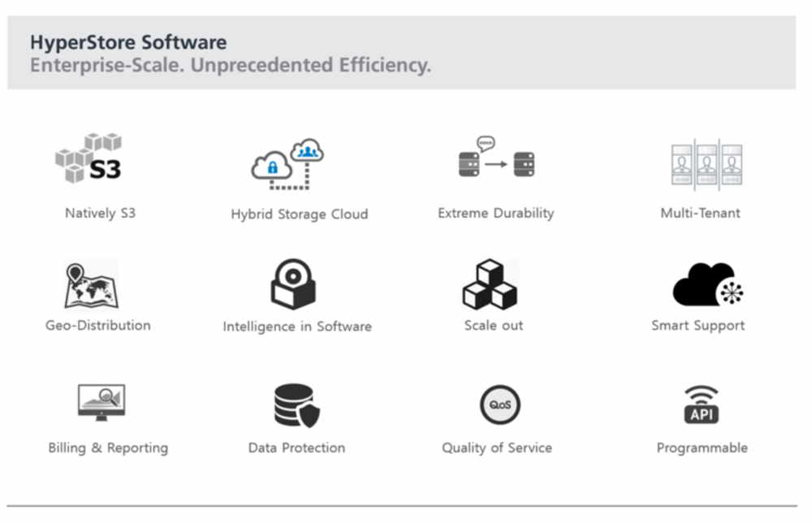Image resolution: width=812 pixels, height=523 pixels.
Task: Click the 'Hybrid Storage Cloud' text
Action: click(299, 214)
